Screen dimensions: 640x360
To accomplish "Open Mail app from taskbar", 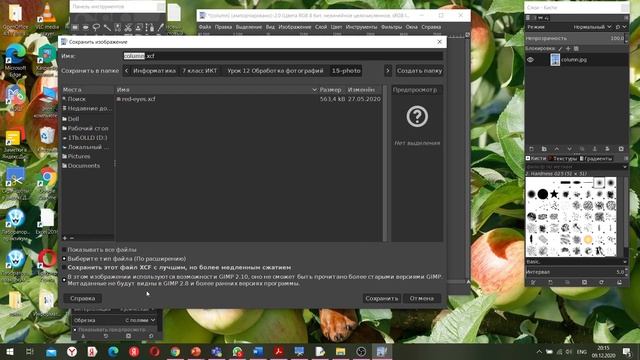I will 51,351.
